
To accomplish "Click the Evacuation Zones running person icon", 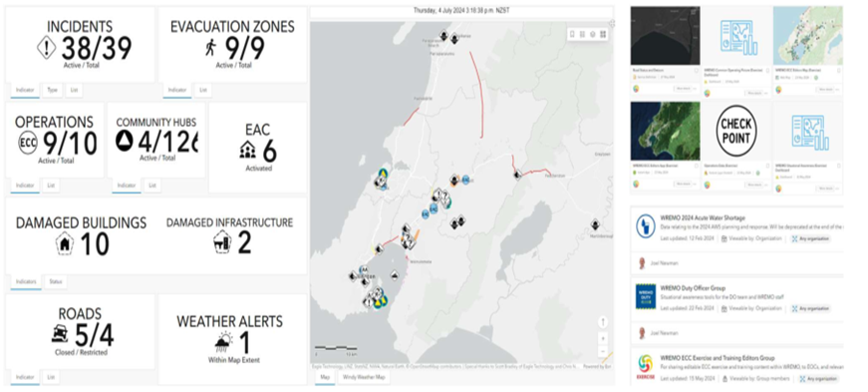I will tap(210, 48).
